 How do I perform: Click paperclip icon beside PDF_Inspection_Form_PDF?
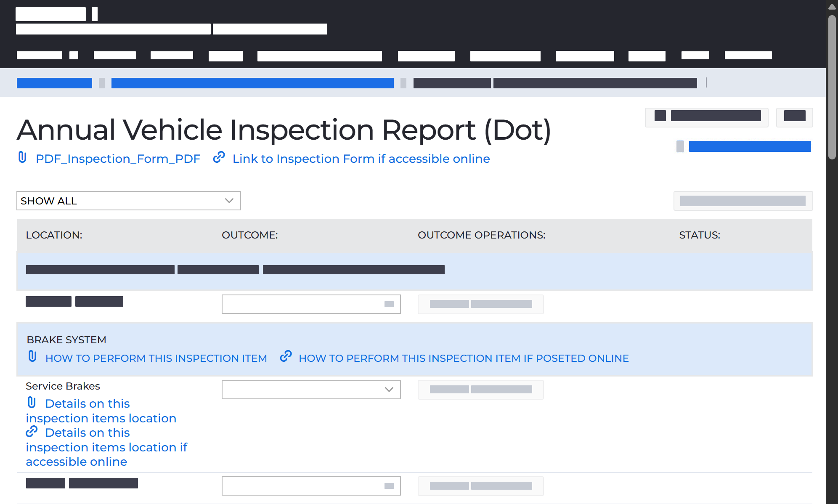point(23,157)
